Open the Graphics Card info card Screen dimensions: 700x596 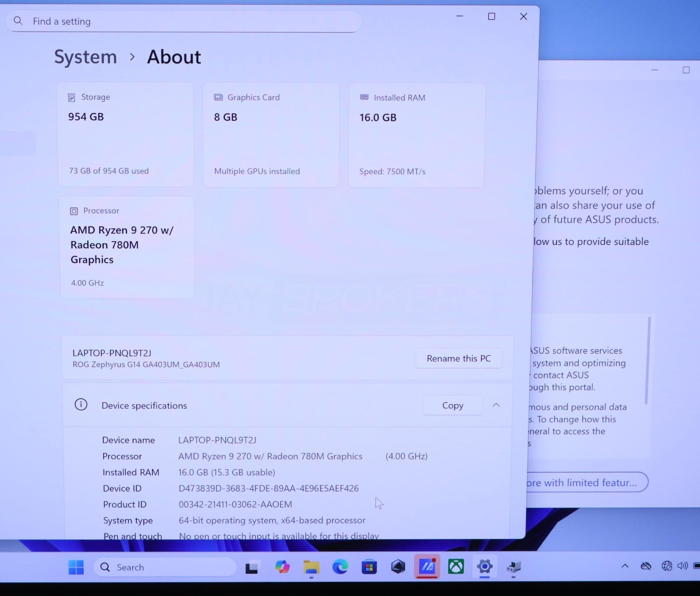271,134
